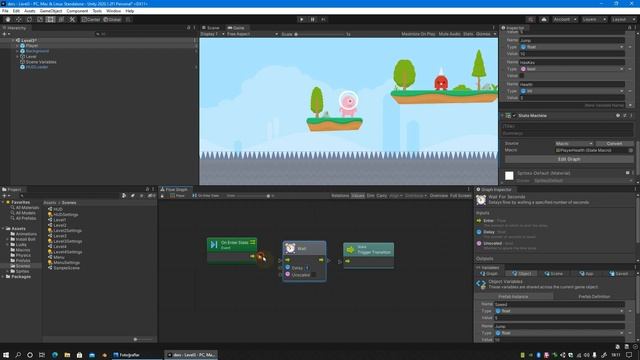The image size is (640, 360).
Task: Toggle pivot Center handle position
Action: pos(91,19)
